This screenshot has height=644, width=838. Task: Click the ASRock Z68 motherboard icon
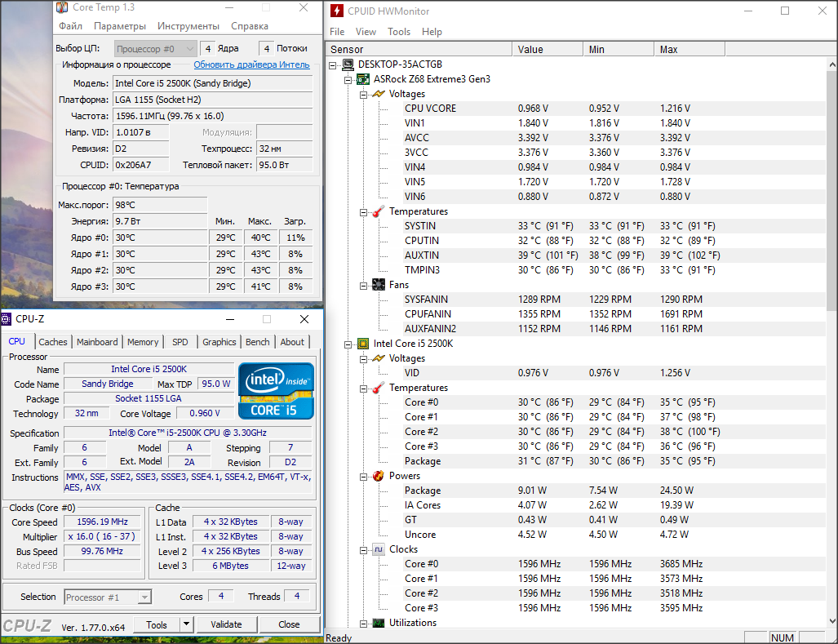tap(363, 79)
